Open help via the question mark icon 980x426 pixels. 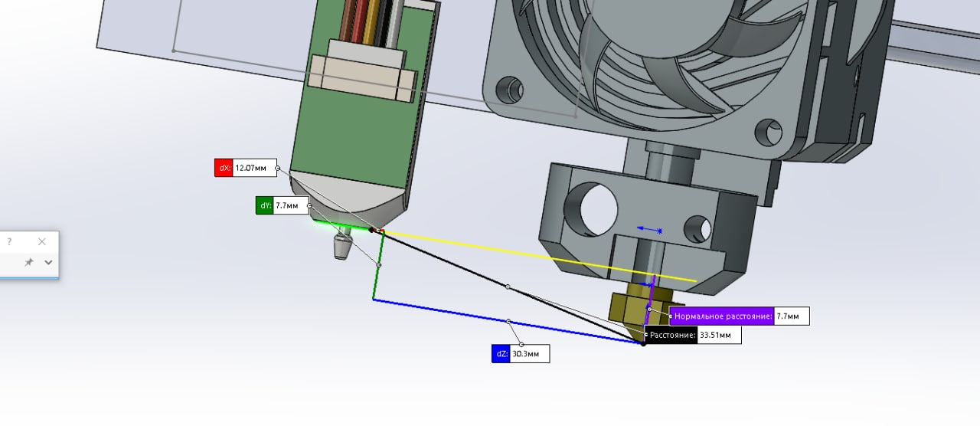point(9,241)
